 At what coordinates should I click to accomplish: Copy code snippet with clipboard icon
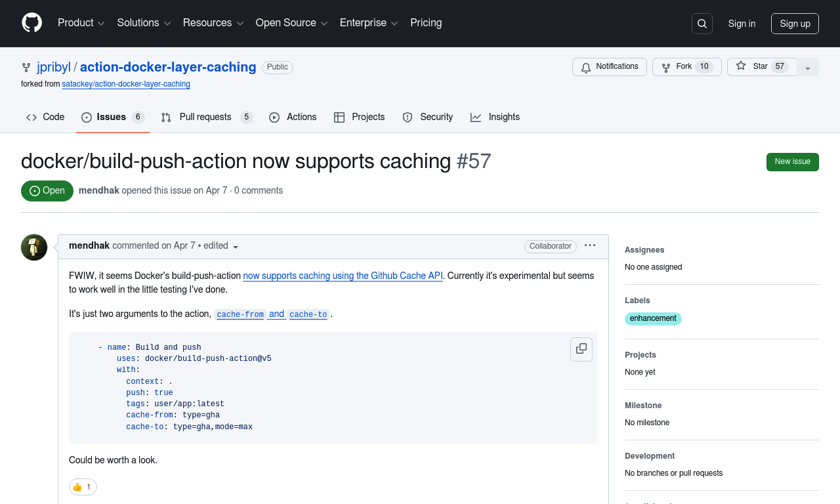(x=581, y=349)
